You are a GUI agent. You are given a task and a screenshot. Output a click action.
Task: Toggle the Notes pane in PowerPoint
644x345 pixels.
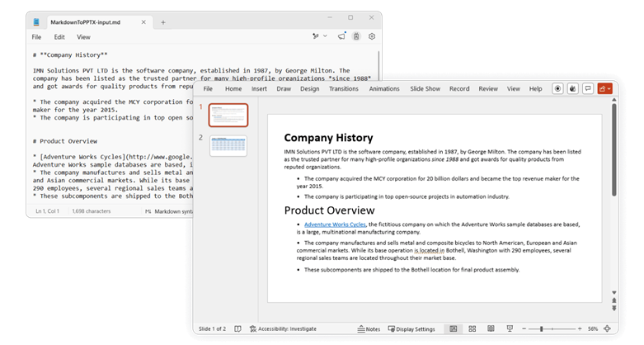pyautogui.click(x=369, y=329)
